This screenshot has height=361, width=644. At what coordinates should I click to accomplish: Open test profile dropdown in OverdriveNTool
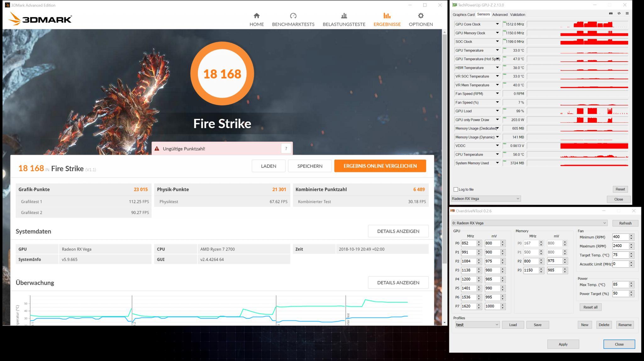click(477, 325)
